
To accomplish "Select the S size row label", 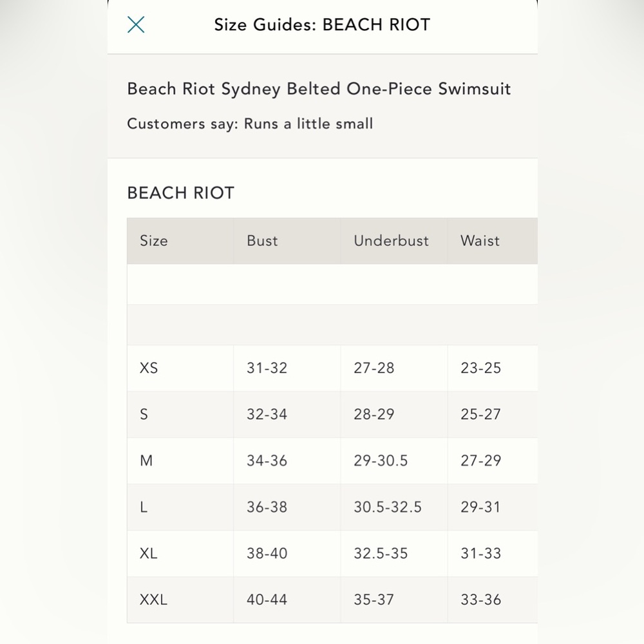I will pos(144,414).
